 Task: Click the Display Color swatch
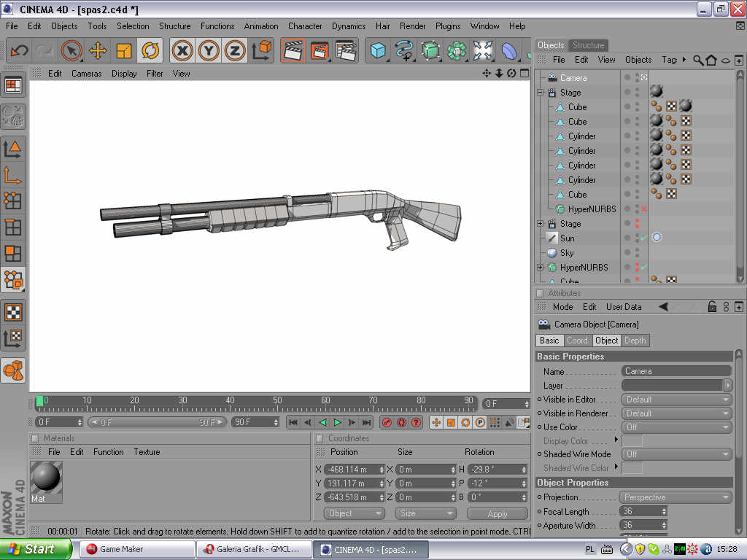coord(632,441)
